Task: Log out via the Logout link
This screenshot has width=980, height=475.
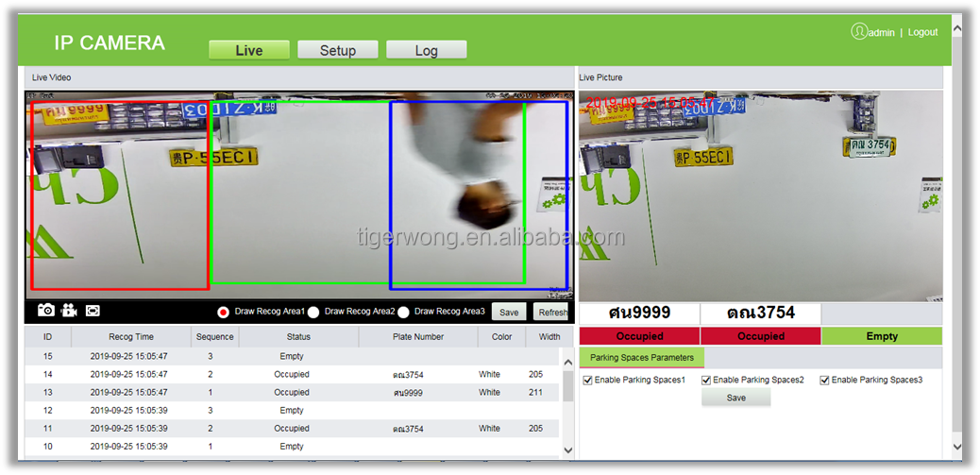Action: click(922, 32)
